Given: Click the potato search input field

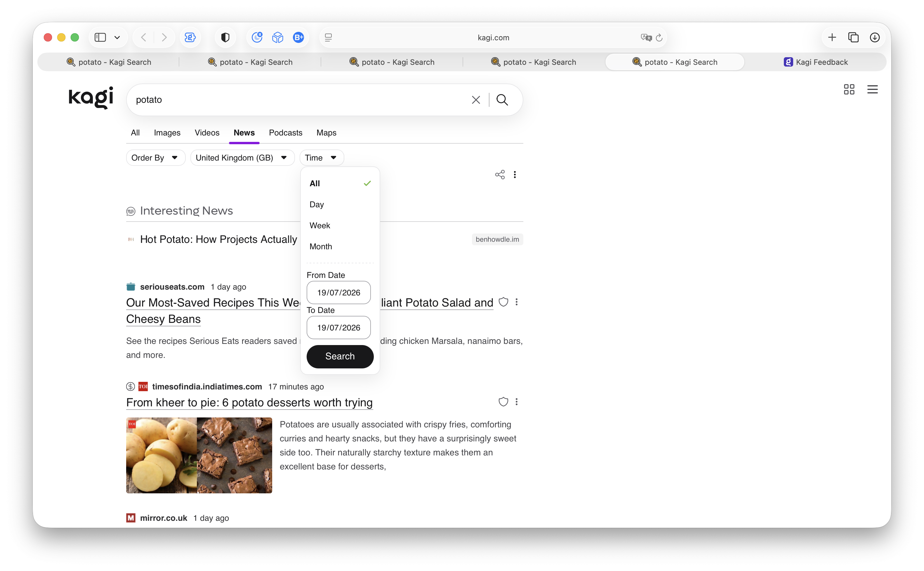Looking at the screenshot, I should [x=298, y=100].
